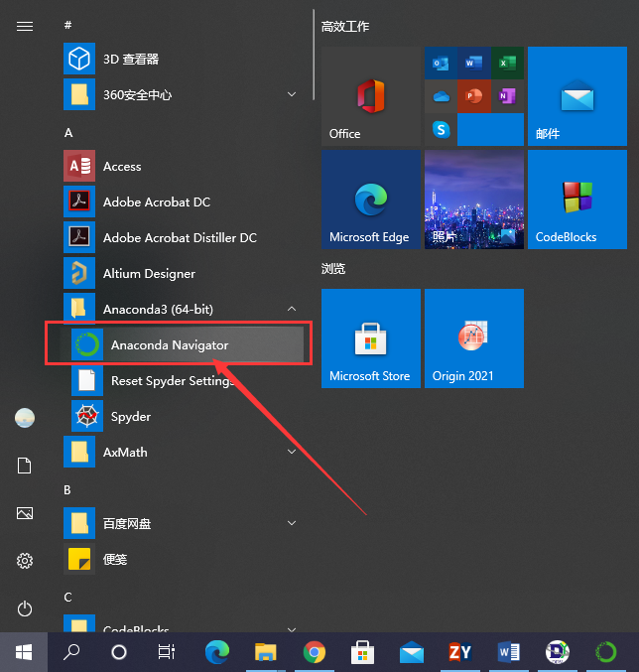Viewport: 639px width, 672px height.
Task: Open Settings gear in Start sidebar
Action: pyautogui.click(x=25, y=561)
